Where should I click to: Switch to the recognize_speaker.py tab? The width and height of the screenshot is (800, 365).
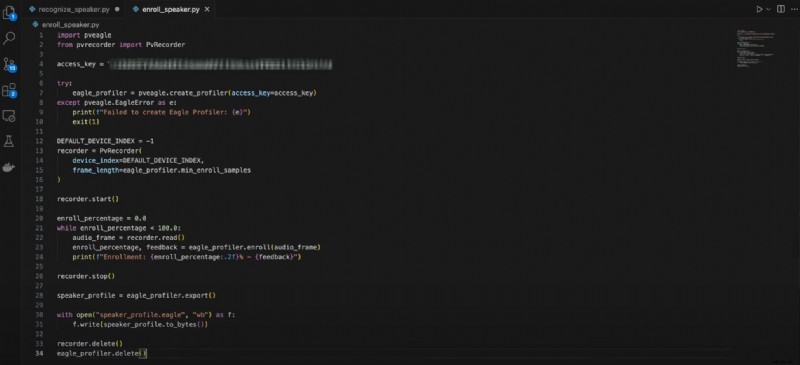[74, 9]
